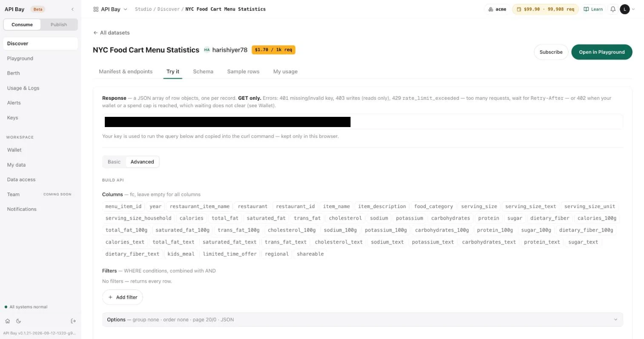Open Keys in the sidebar
Image resolution: width=644 pixels, height=339 pixels.
(40, 118)
